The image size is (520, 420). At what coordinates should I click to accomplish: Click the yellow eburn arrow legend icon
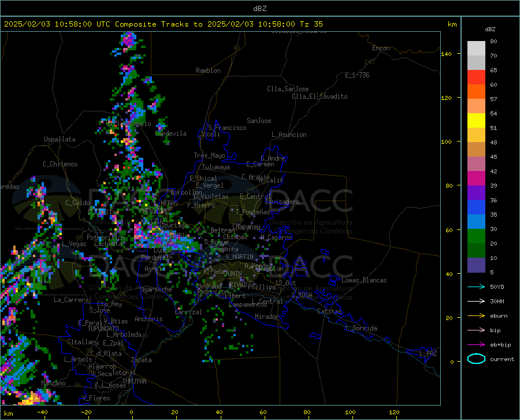(x=476, y=315)
